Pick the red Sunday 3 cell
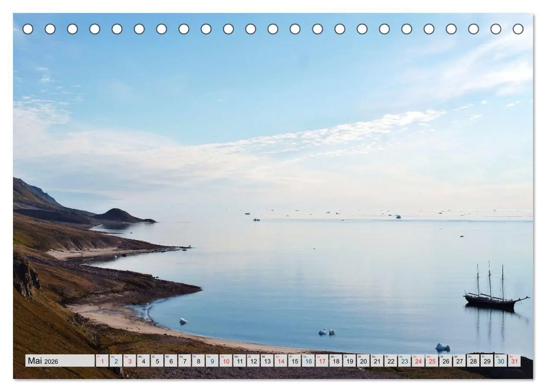The height and width of the screenshot is (392, 546). tap(130, 361)
